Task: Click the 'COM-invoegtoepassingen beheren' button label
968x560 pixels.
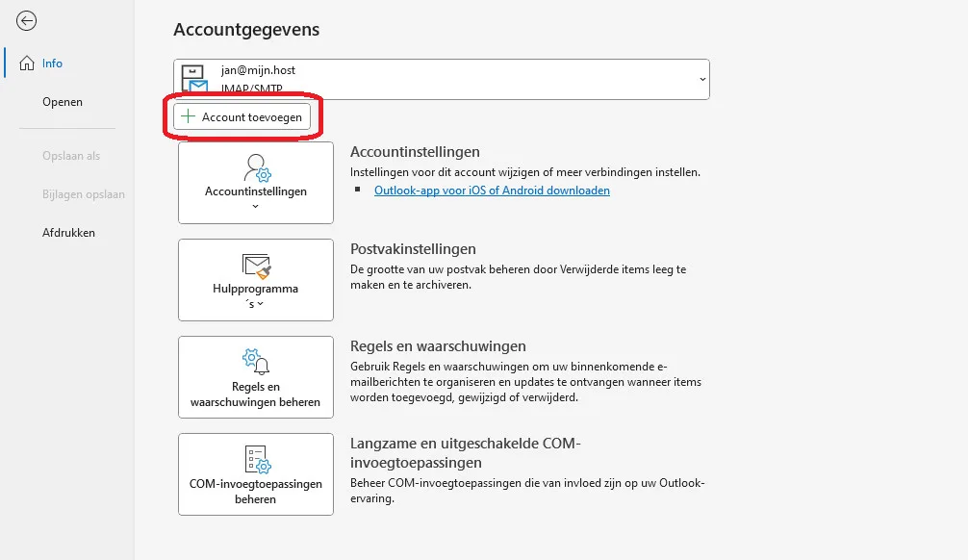Action: point(256,492)
